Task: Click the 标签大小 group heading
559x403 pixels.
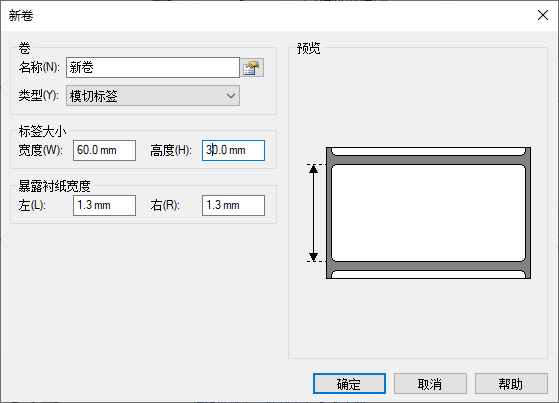Action: (42, 131)
